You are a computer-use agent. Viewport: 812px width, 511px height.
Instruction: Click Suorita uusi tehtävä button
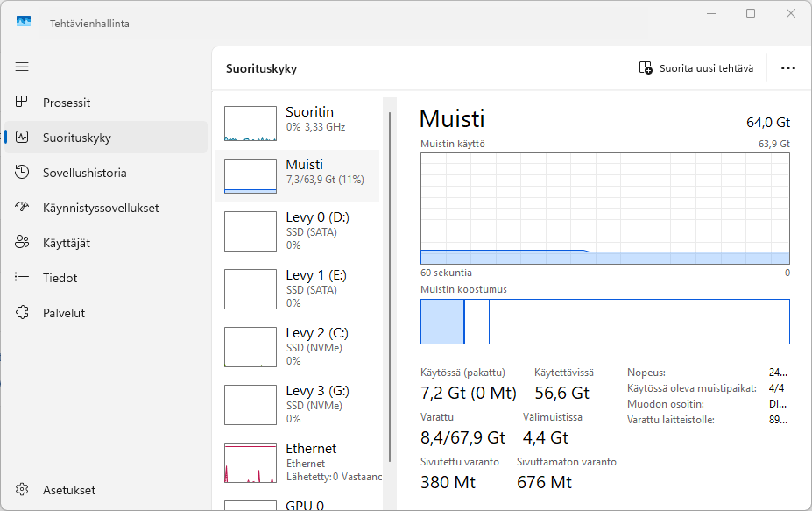[696, 68]
